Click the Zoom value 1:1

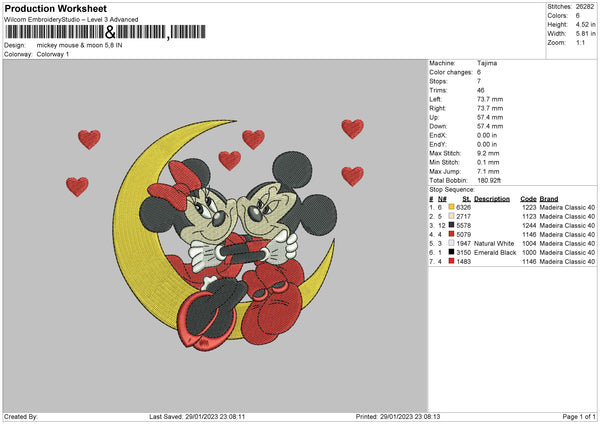[x=580, y=42]
